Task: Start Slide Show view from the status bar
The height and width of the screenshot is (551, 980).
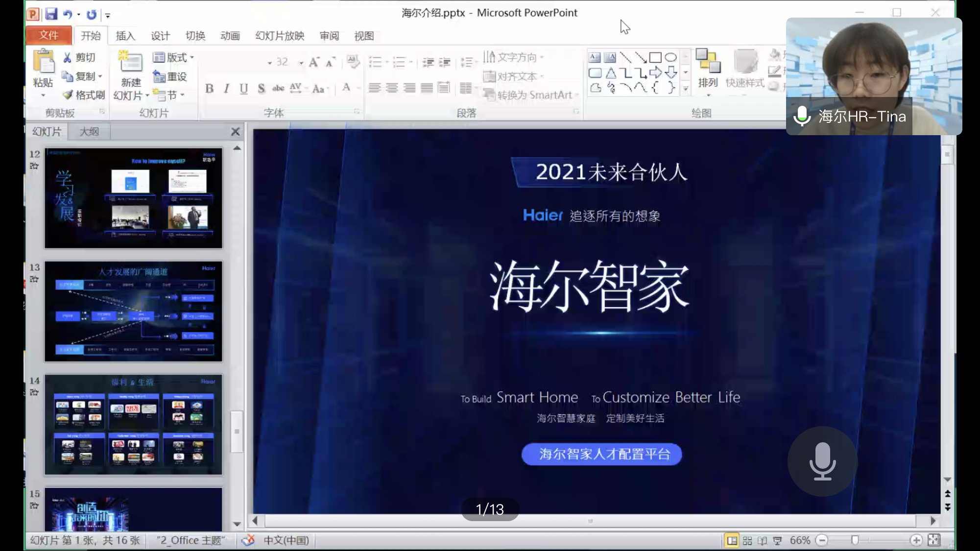Action: [x=776, y=540]
